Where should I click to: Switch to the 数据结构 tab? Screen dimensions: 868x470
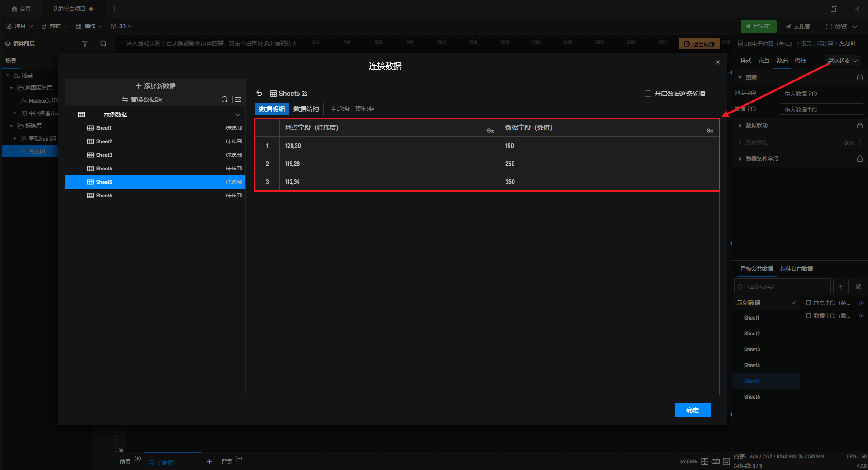click(306, 109)
